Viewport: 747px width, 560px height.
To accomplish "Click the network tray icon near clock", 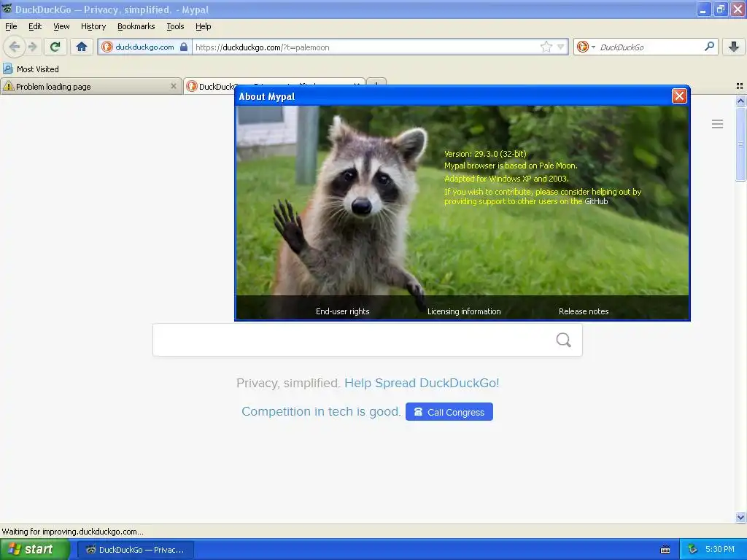I will (692, 550).
